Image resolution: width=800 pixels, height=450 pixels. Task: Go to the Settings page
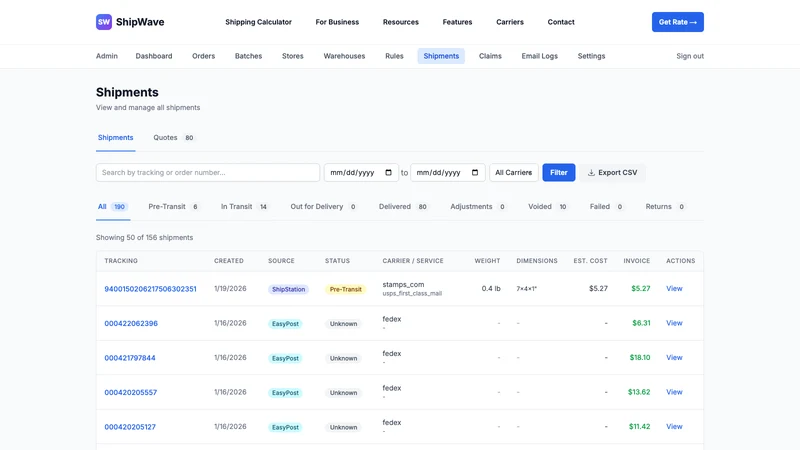[x=591, y=56]
